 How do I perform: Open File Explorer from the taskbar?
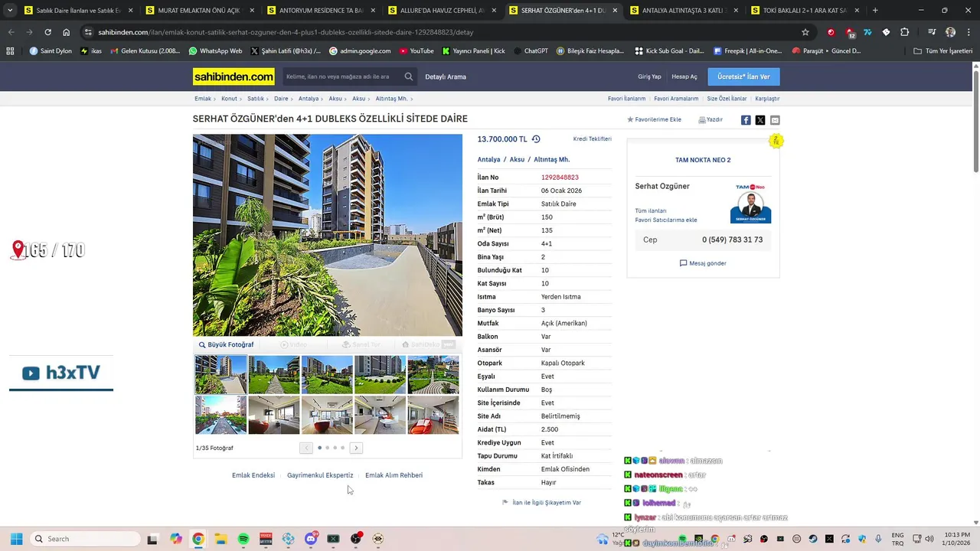220,539
